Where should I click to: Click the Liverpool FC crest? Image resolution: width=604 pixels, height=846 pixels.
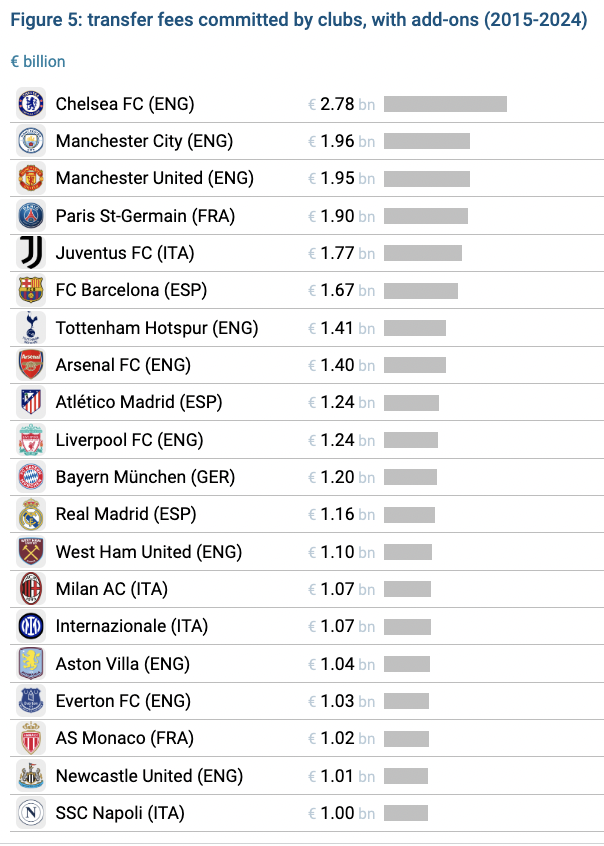coord(31,440)
